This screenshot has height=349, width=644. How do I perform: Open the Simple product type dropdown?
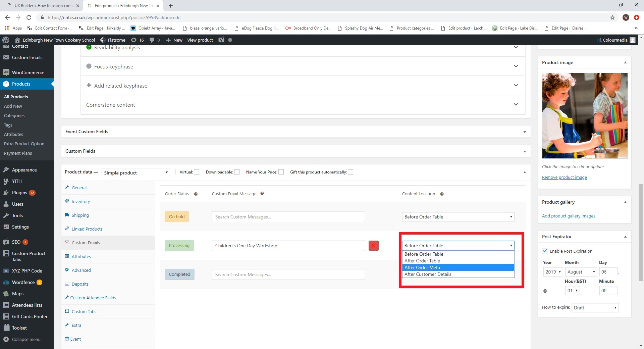coord(136,173)
